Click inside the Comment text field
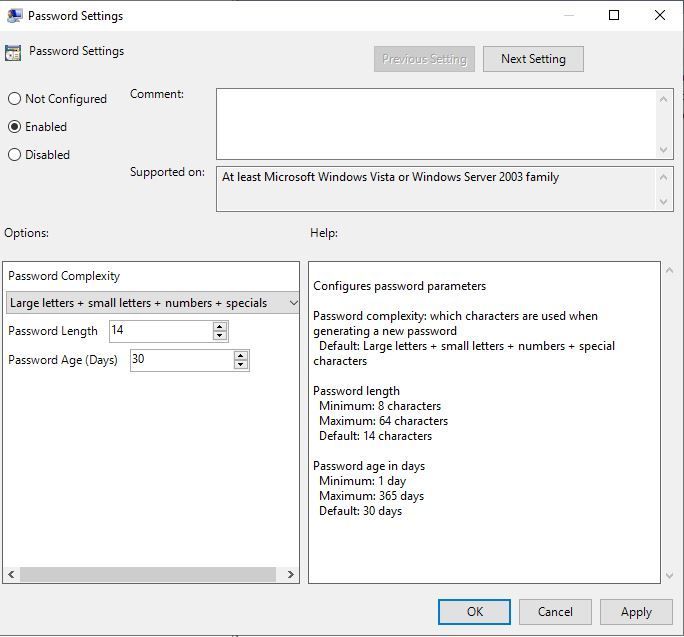Screen dimensions: 684x637 pyautogui.click(x=437, y=124)
